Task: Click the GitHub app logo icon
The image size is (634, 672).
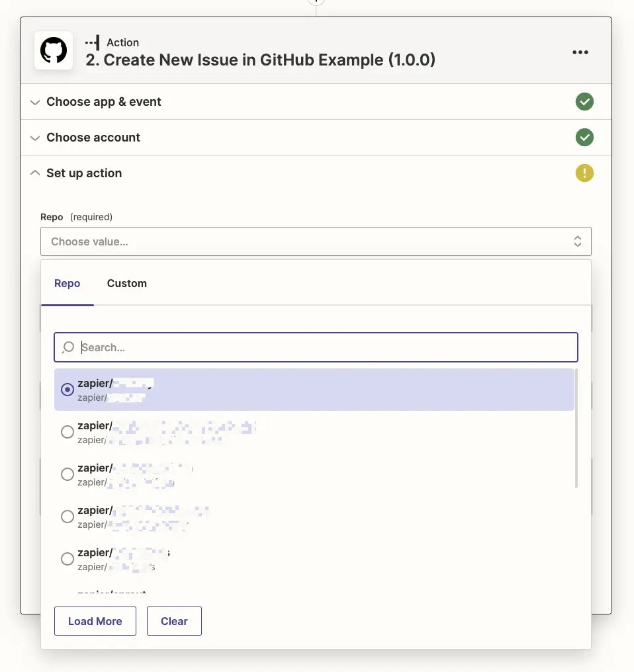Action: (x=54, y=50)
